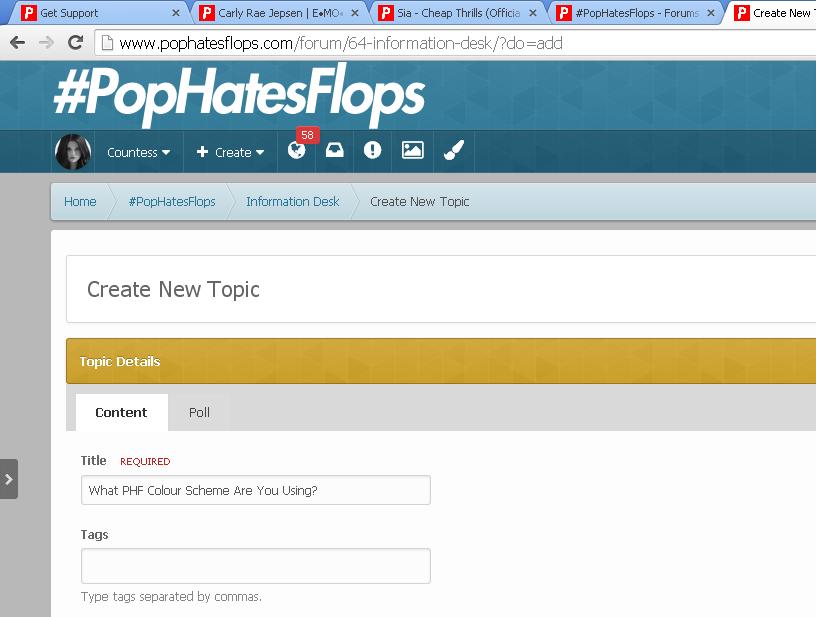Click the page icon in address bar
Image resolution: width=816 pixels, height=617 pixels.
coord(107,43)
